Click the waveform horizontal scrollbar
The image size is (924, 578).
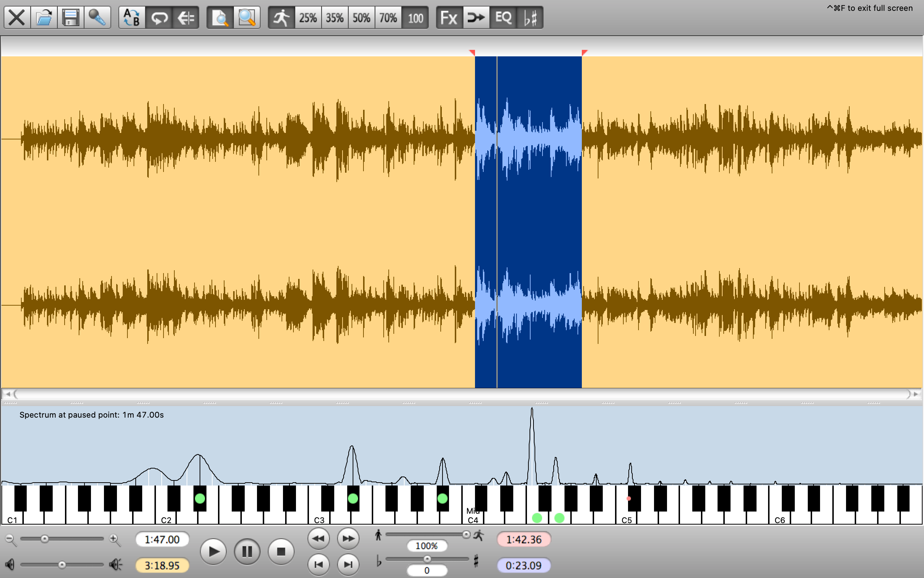click(x=462, y=394)
